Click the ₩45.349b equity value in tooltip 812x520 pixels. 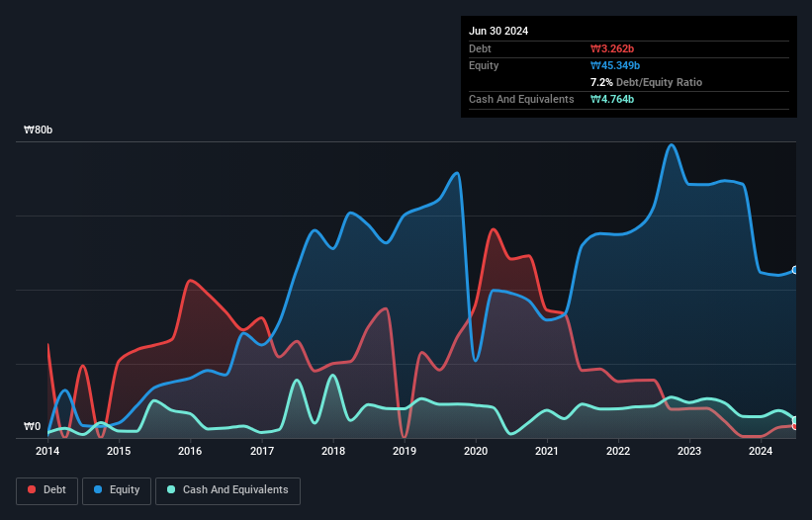(615, 65)
